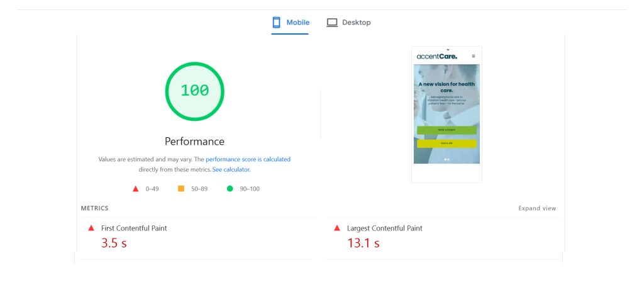Select the Mobile tab
The width and height of the screenshot is (644, 282).
pos(291,23)
